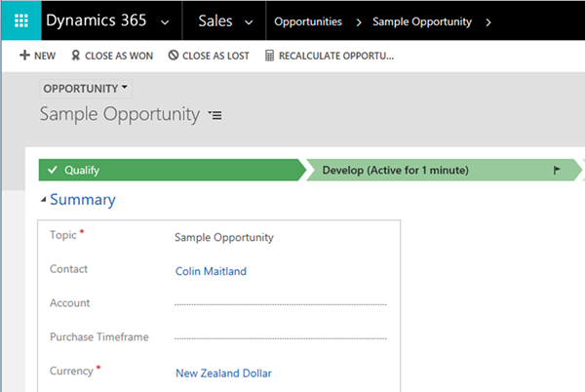
Task: Expand the Sales area dropdown
Action: 248,20
